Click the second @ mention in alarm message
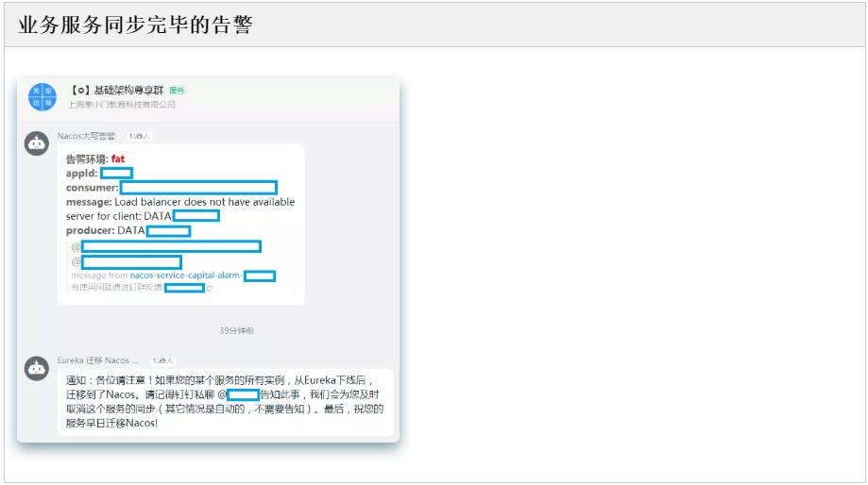Viewport: 868px width, 485px height. point(127,261)
